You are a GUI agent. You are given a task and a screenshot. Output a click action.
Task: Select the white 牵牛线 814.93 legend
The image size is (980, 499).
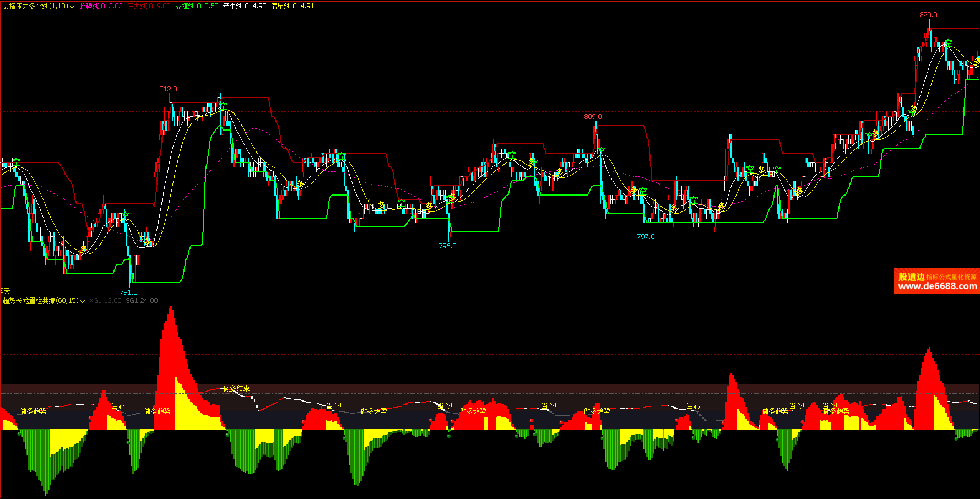[245, 6]
